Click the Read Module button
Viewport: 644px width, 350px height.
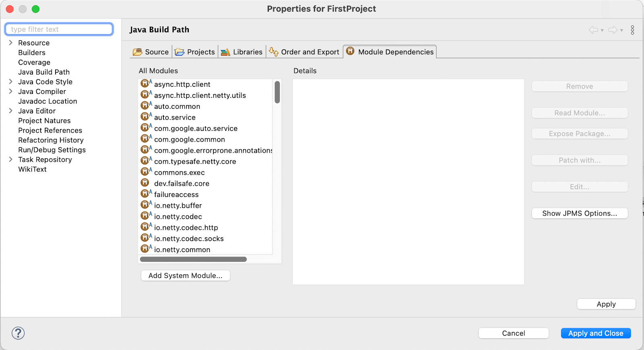(x=580, y=113)
